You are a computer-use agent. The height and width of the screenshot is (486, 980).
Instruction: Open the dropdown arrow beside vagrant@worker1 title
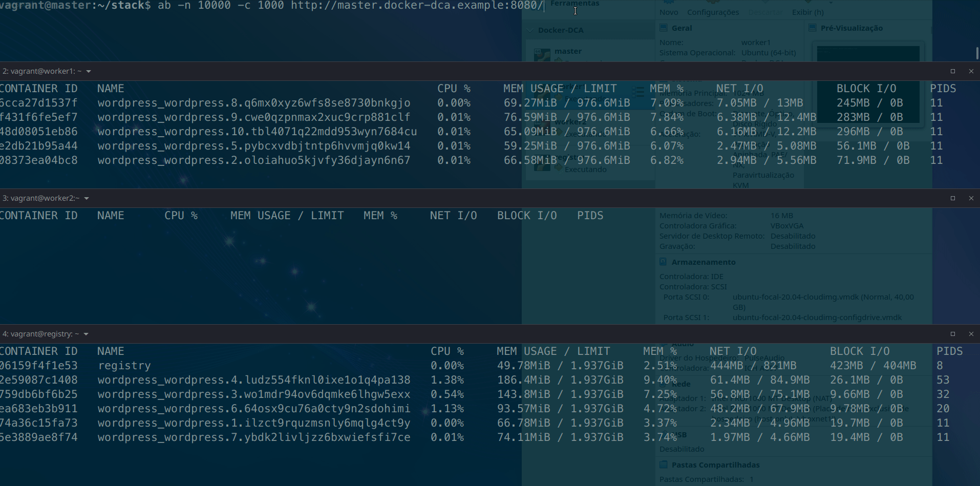(89, 72)
